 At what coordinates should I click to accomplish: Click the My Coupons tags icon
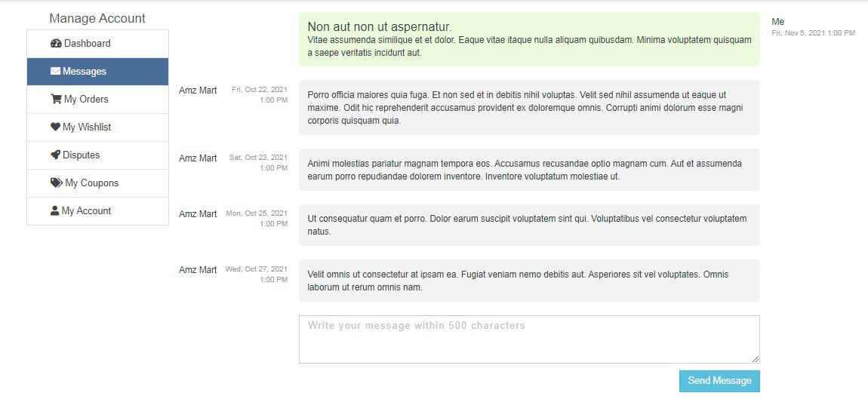pos(57,183)
